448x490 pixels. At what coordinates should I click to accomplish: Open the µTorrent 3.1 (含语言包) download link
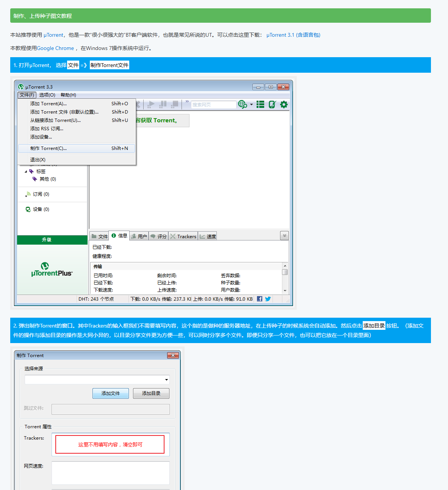pyautogui.click(x=293, y=35)
